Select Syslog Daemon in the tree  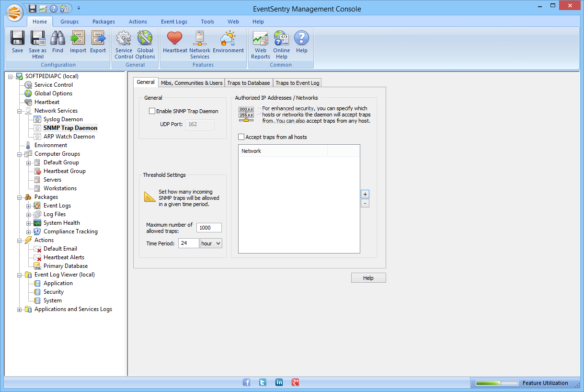(x=63, y=119)
